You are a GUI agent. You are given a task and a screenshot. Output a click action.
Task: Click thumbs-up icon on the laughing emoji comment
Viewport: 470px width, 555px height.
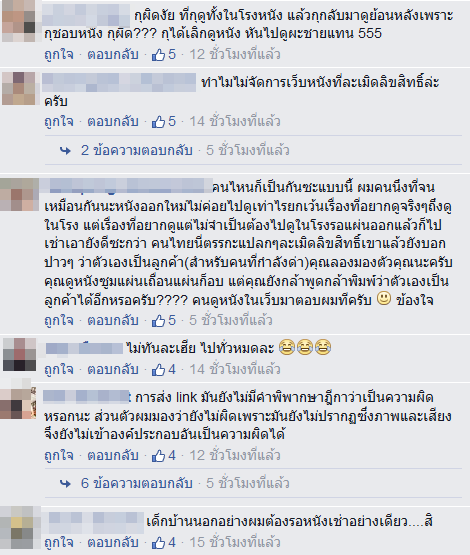pyautogui.click(x=158, y=370)
